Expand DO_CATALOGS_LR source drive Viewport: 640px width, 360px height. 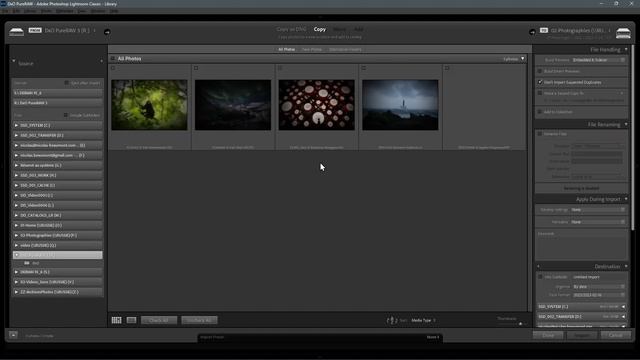[16, 215]
